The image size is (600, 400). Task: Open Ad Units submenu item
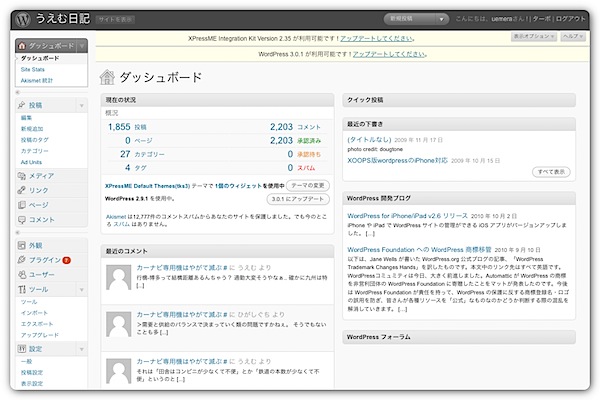tap(31, 162)
